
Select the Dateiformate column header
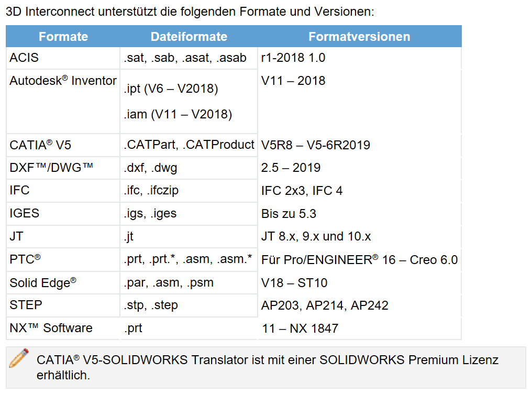[189, 36]
